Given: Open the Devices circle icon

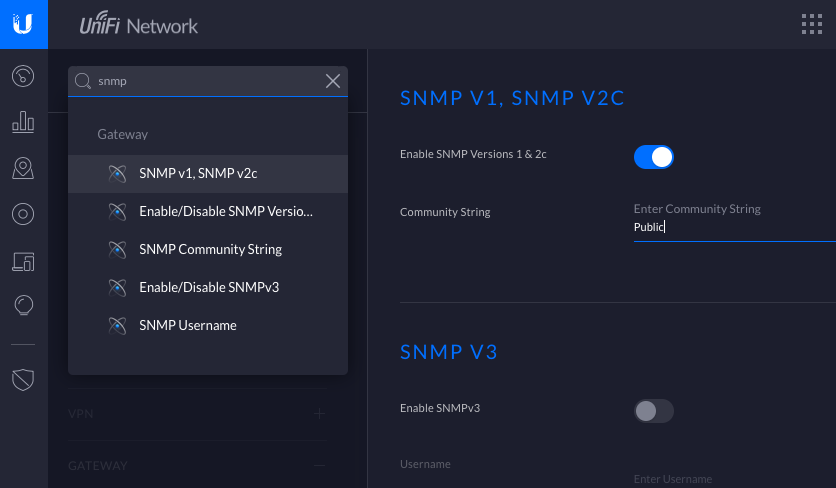Looking at the screenshot, I should [x=23, y=214].
